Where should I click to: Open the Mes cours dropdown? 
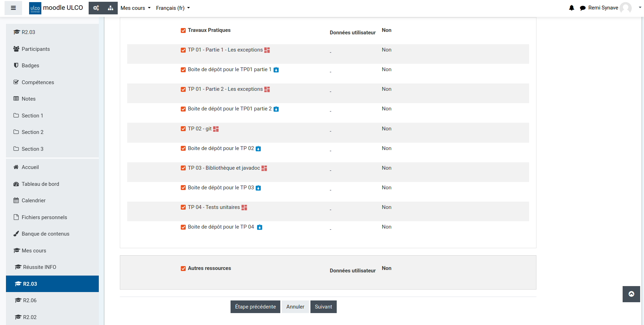tap(135, 8)
